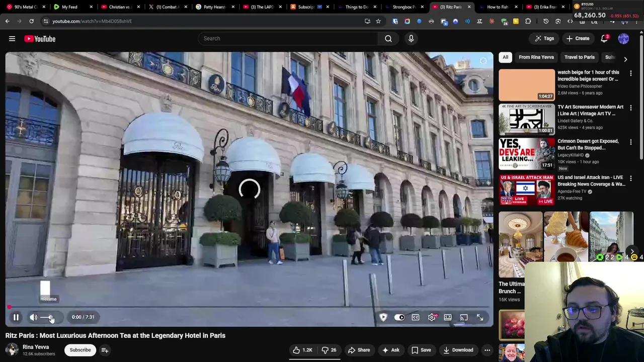This screenshot has width=644, height=362.
Task: Click the search magnifier button
Action: coord(388,38)
